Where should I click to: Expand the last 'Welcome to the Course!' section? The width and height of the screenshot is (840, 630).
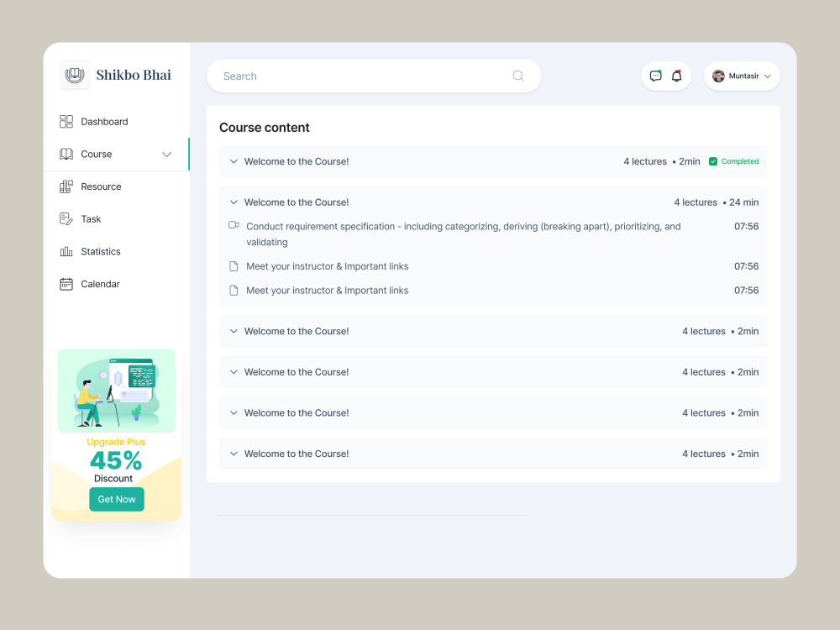[234, 454]
